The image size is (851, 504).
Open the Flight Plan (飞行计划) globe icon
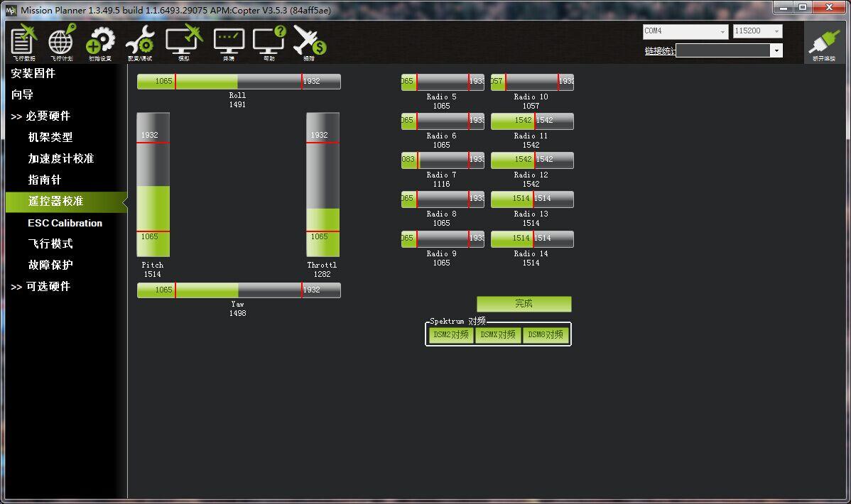point(61,41)
